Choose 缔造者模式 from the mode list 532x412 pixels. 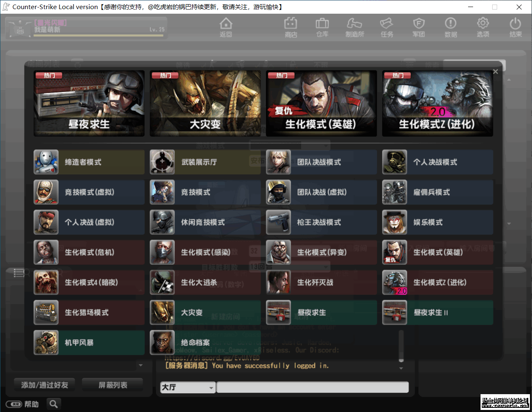click(x=89, y=162)
